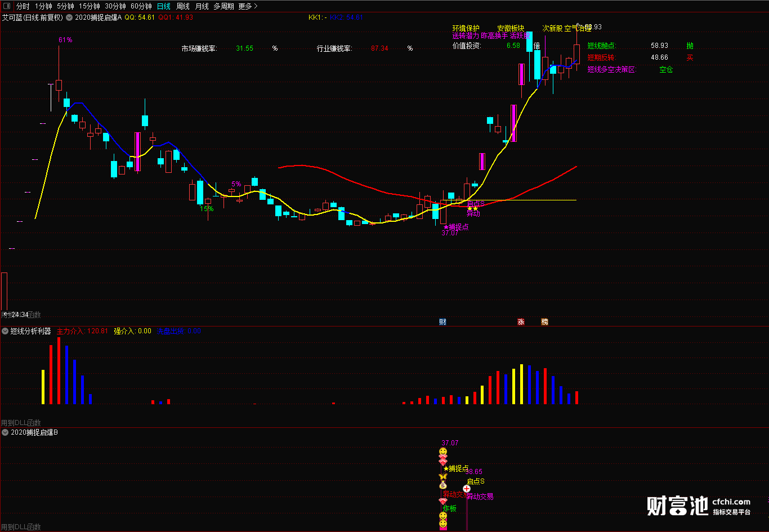The width and height of the screenshot is (769, 532).
Task: Select the 日线 daily chart tab
Action: coord(164,6)
